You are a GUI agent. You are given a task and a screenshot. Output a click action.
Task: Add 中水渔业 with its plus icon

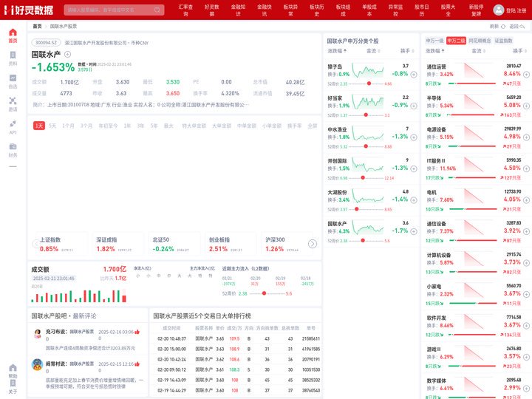[414, 137]
